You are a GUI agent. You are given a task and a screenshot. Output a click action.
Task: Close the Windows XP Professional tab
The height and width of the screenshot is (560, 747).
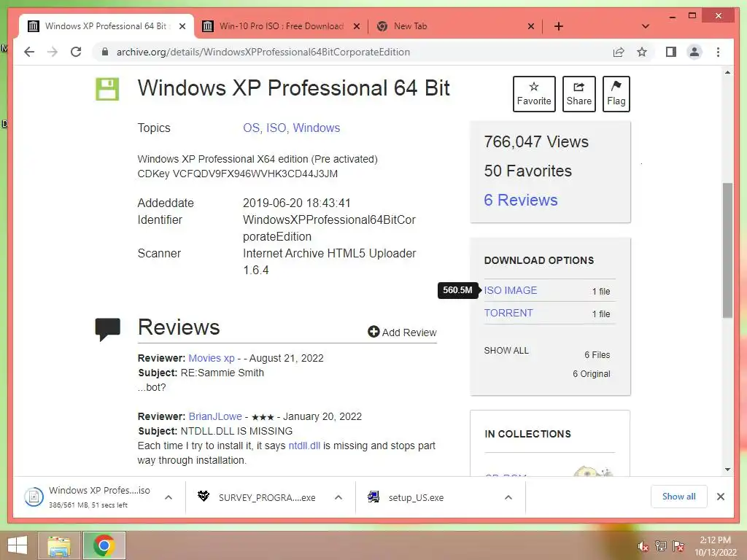click(x=182, y=27)
